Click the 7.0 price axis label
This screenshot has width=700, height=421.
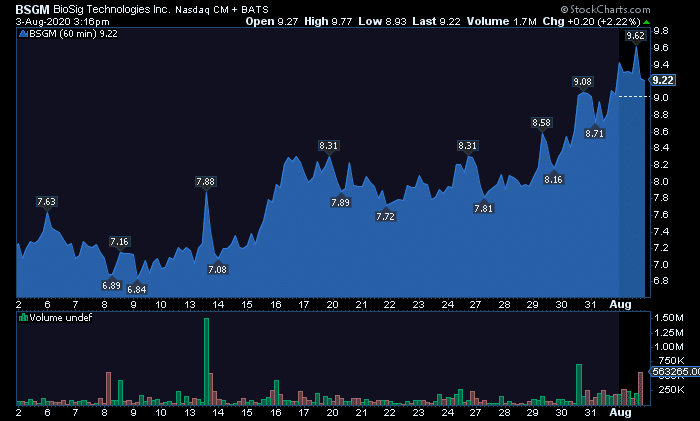click(661, 265)
